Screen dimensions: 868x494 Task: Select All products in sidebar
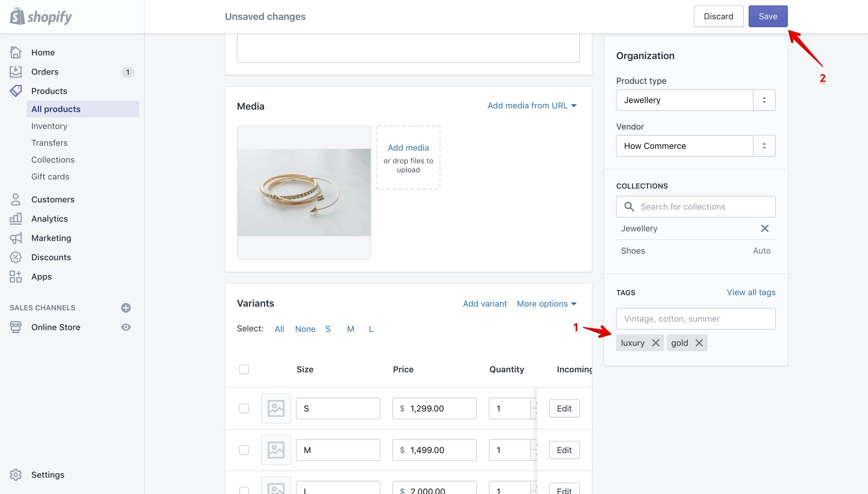83,109
